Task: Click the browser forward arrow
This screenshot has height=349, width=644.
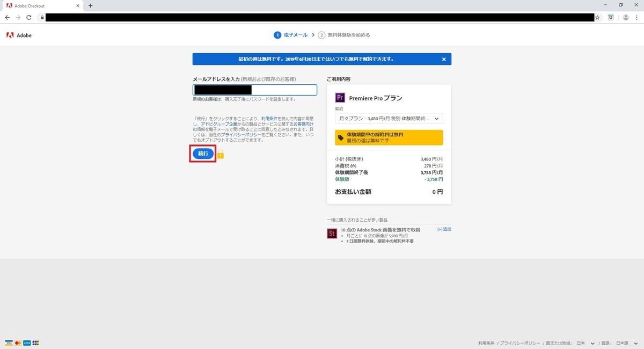Action: (18, 17)
